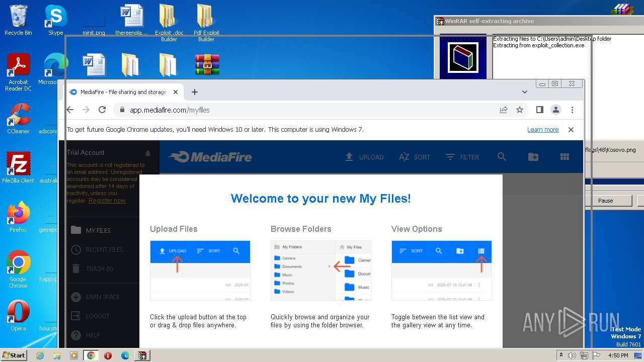Toggle MediaFire grid view icon
644x362 pixels.
pos(565,157)
